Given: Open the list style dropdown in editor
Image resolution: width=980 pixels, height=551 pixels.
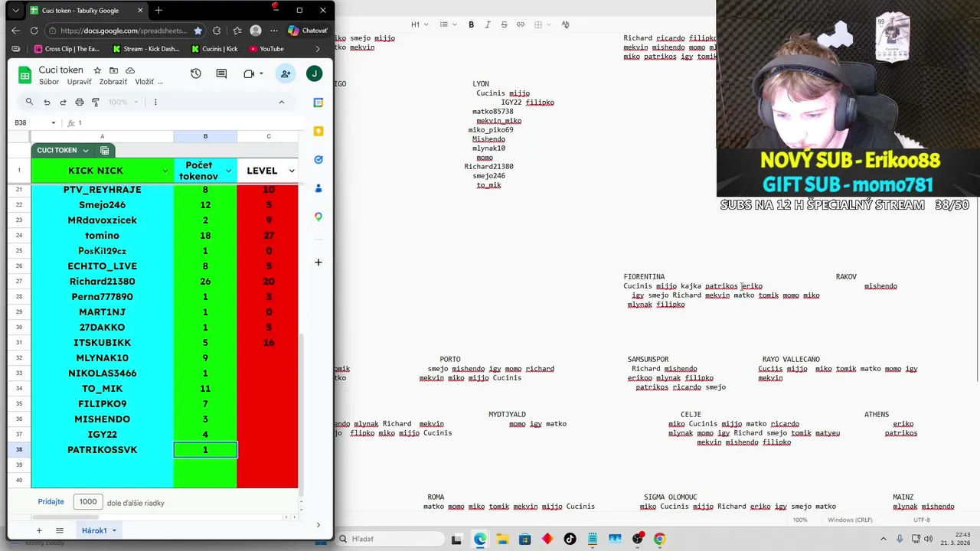Looking at the screenshot, I should coord(447,24).
